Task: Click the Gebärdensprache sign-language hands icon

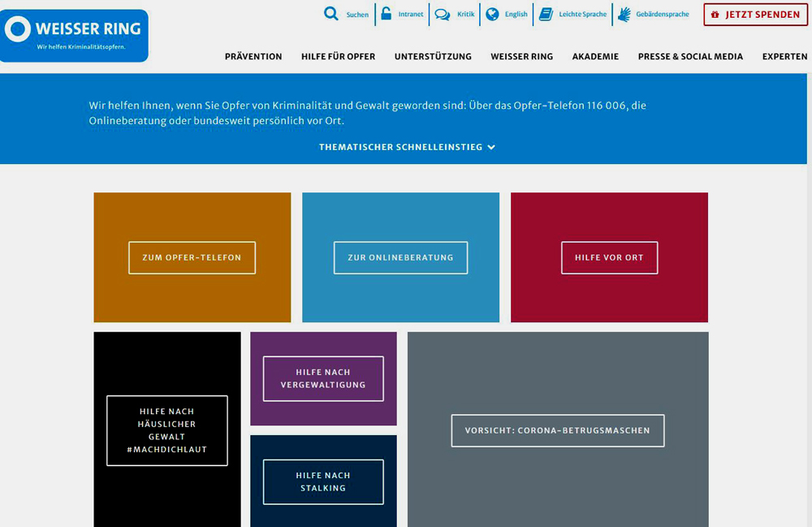Action: pos(624,14)
